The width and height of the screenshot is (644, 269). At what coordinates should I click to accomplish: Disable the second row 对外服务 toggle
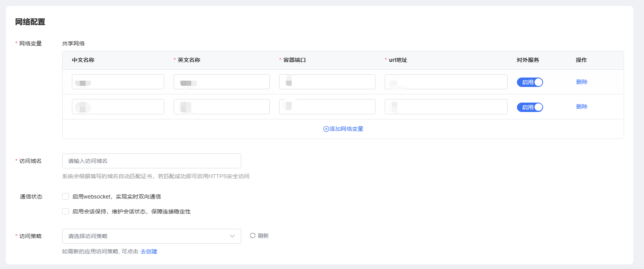click(530, 107)
